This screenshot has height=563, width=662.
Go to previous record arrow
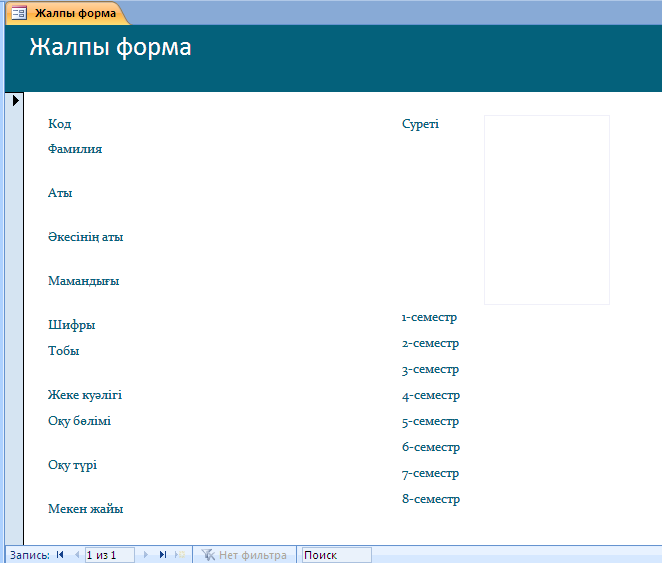pos(77,555)
